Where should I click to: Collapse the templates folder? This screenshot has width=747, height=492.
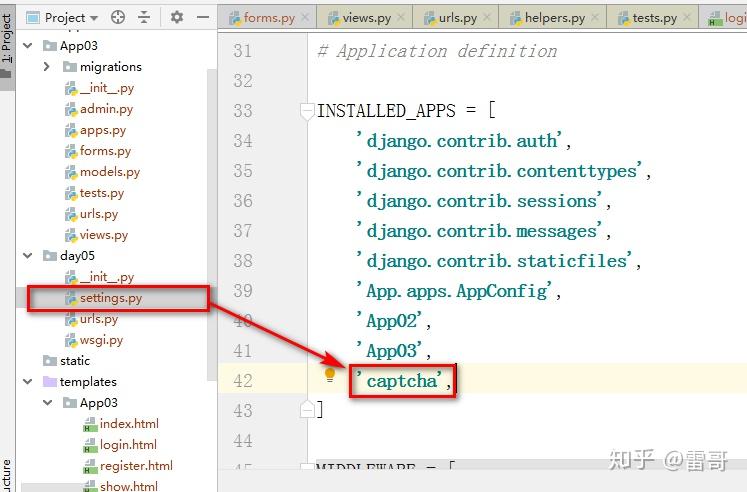[28, 382]
